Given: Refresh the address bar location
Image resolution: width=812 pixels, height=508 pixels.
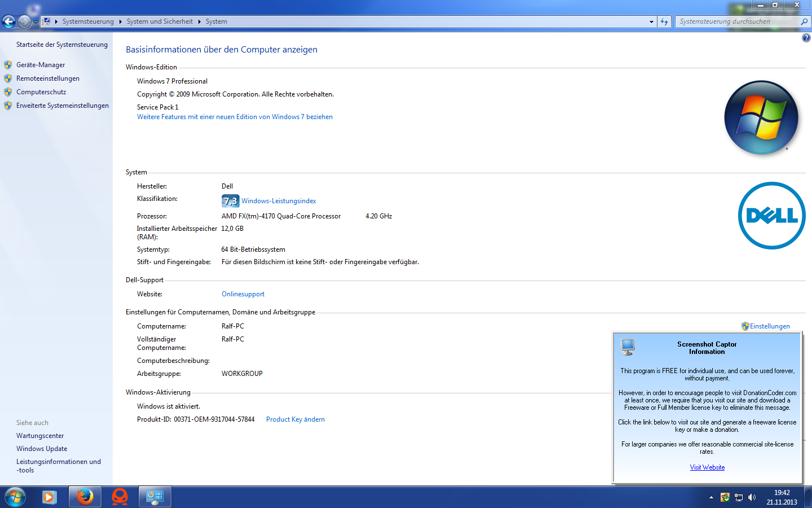Looking at the screenshot, I should (664, 21).
